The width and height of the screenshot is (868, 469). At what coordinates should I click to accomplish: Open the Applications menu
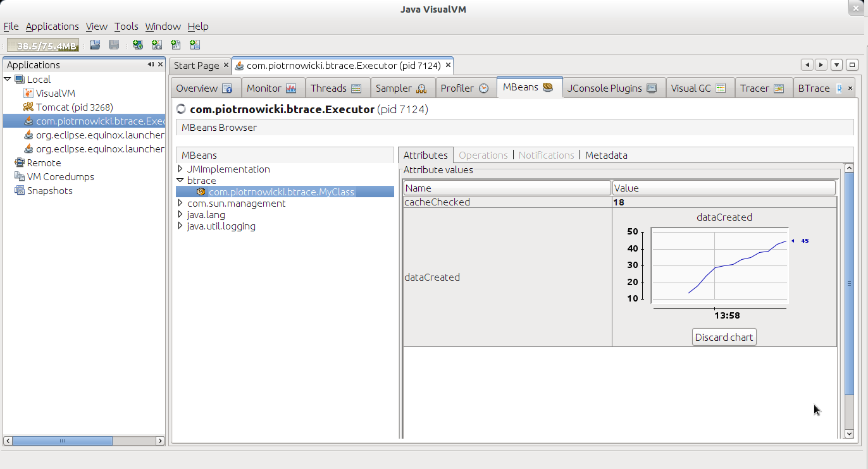52,26
